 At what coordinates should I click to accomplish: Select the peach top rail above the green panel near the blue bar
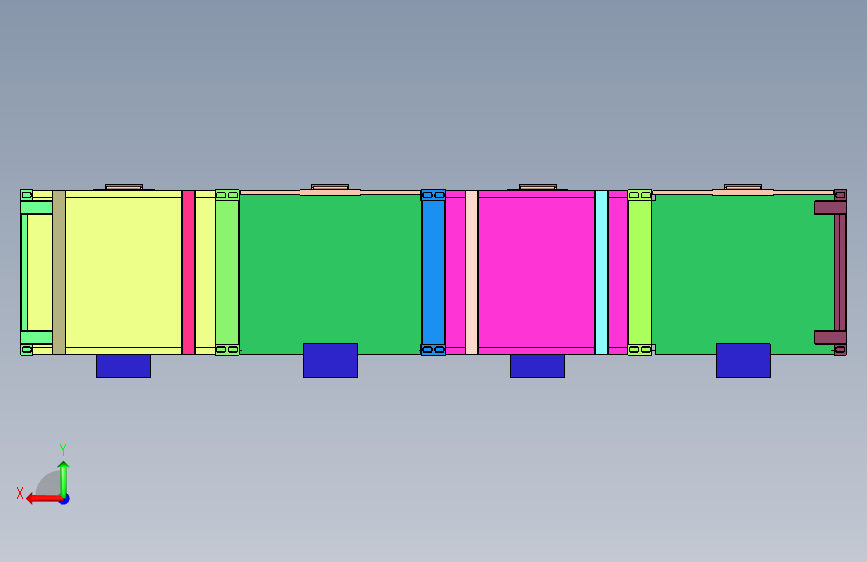click(330, 192)
